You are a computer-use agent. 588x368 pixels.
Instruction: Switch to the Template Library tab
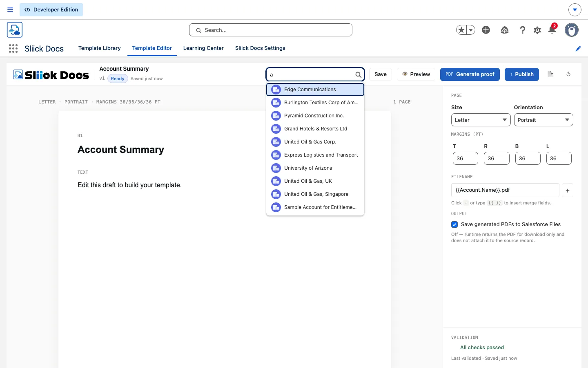pyautogui.click(x=100, y=48)
